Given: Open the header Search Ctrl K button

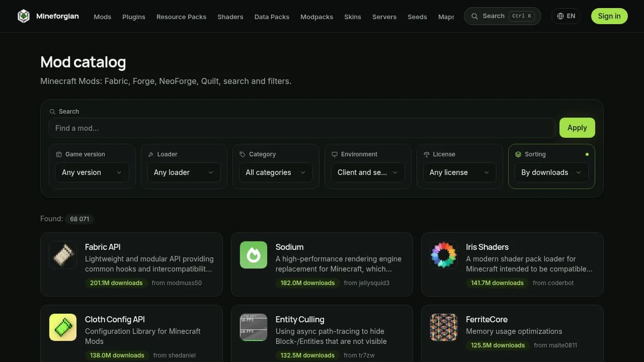Looking at the screenshot, I should click(x=503, y=16).
